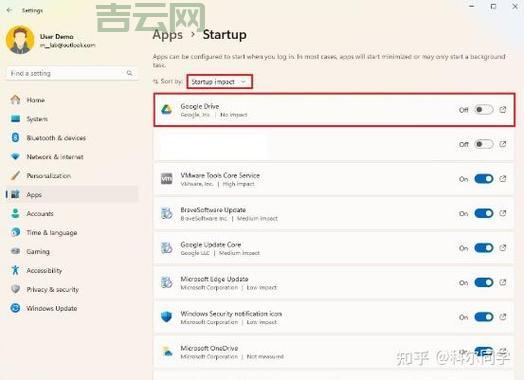Image resolution: width=524 pixels, height=380 pixels.
Task: Click the user profile avatar
Action: [x=20, y=40]
